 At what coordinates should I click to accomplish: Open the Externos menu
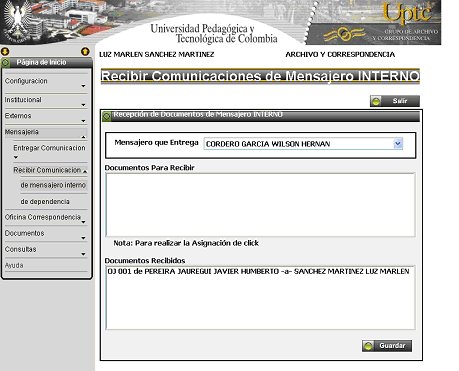[x=18, y=116]
